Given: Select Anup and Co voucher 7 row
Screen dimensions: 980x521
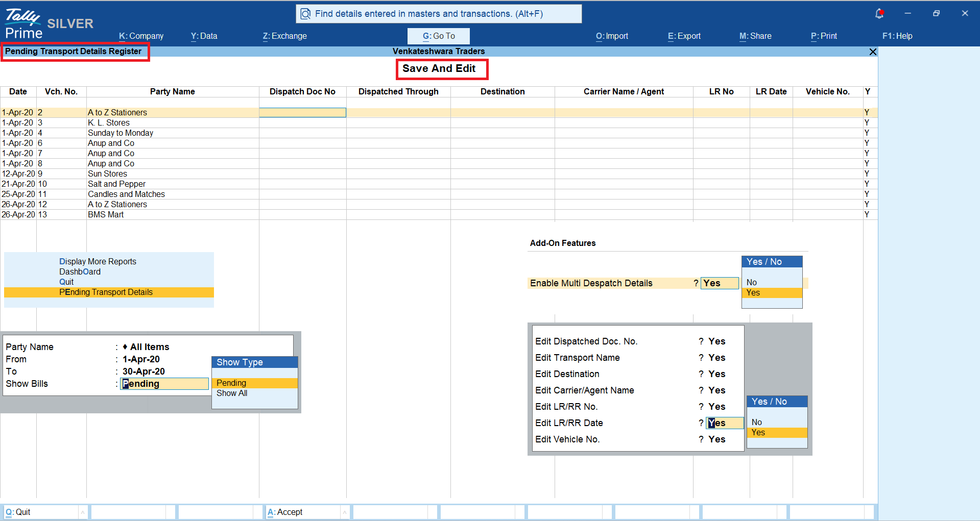Looking at the screenshot, I should pos(439,154).
